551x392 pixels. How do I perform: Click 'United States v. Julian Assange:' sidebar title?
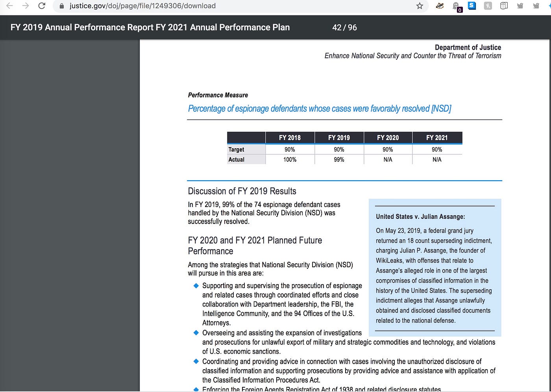420,216
